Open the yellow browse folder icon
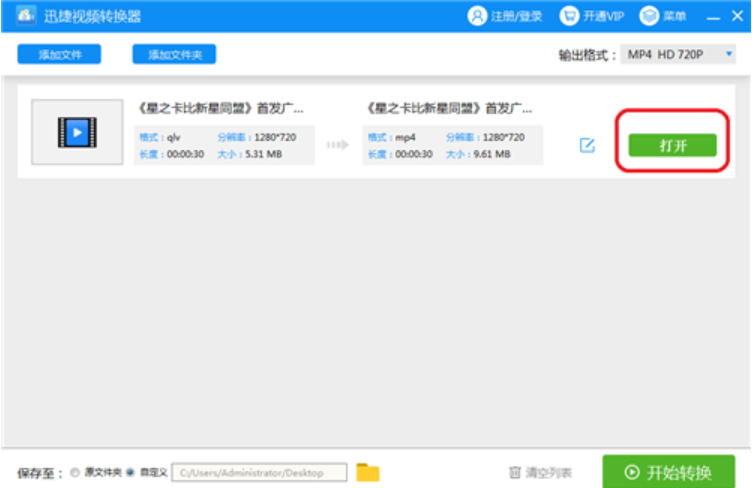 [368, 472]
